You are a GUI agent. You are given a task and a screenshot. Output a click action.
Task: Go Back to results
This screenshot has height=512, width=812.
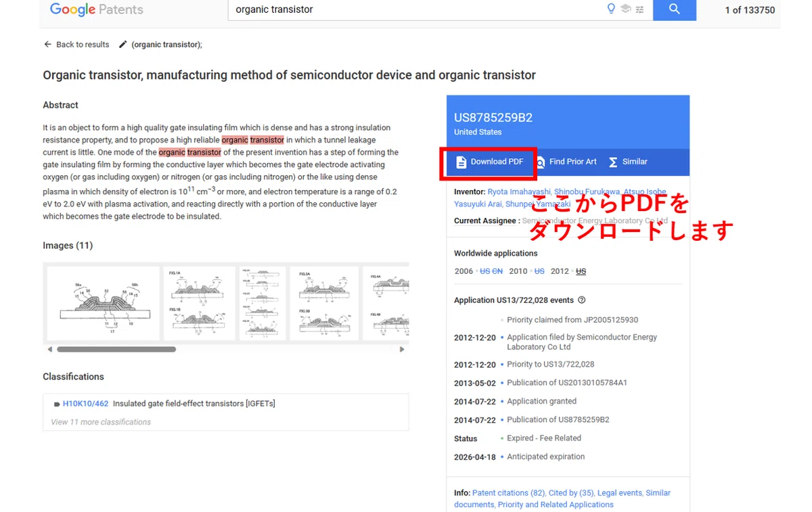[76, 45]
